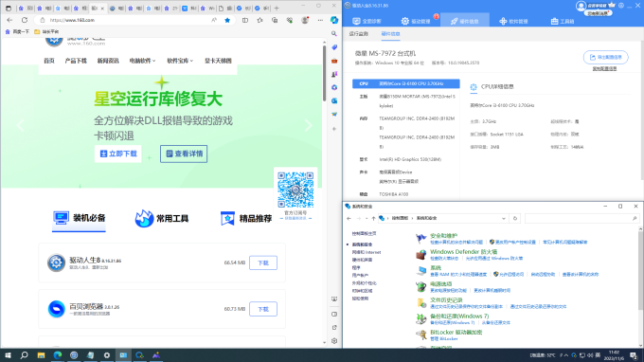Click the browser page vertical scrollbar
The width and height of the screenshot is (644, 362).
(x=324, y=74)
